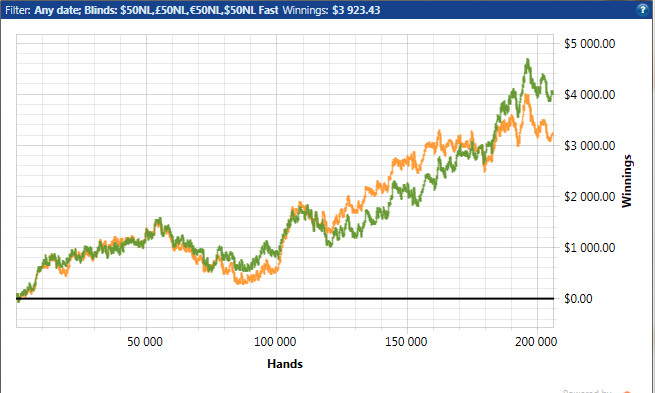Click the black zero baseline
This screenshot has width=655, height=393.
click(285, 299)
